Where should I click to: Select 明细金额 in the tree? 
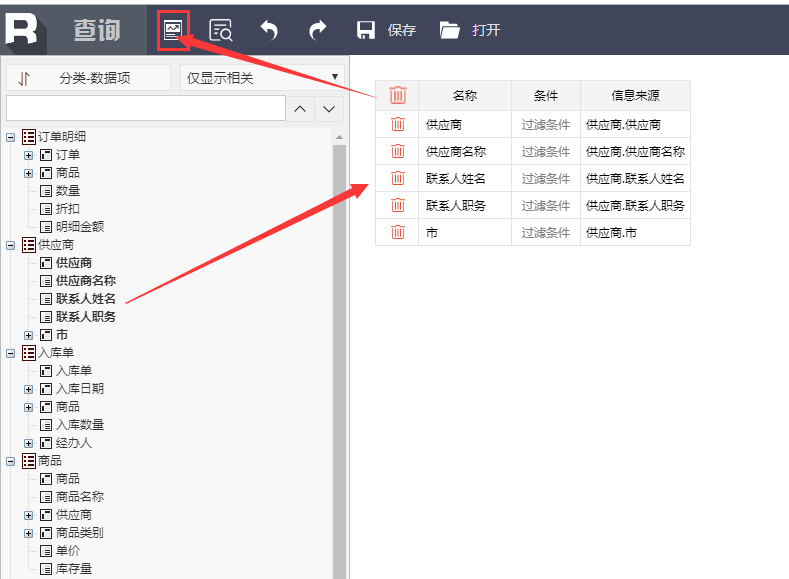tap(80, 226)
